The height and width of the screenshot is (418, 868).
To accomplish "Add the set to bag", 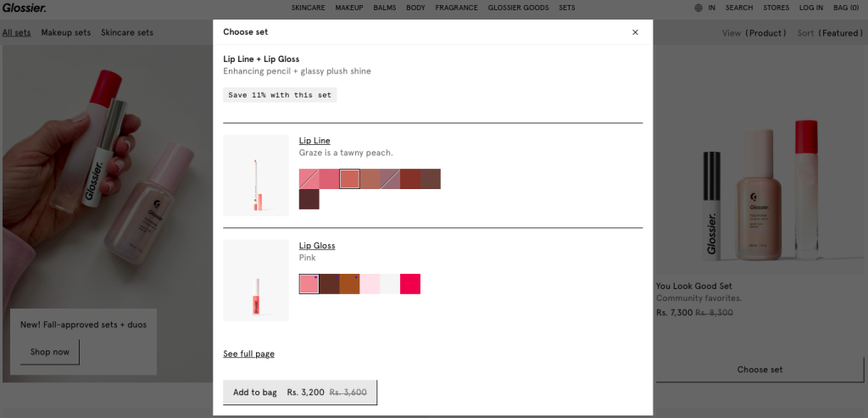I will click(300, 392).
